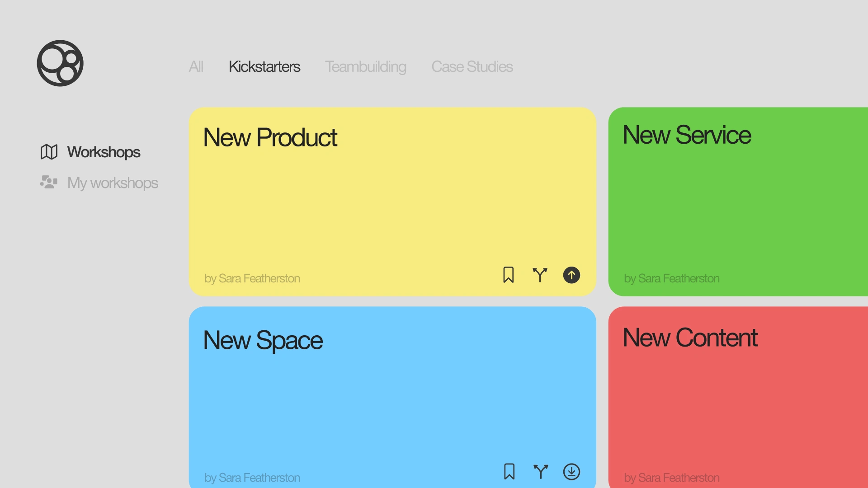Open the yellow New Product card
The image size is (868, 488).
[x=392, y=202]
